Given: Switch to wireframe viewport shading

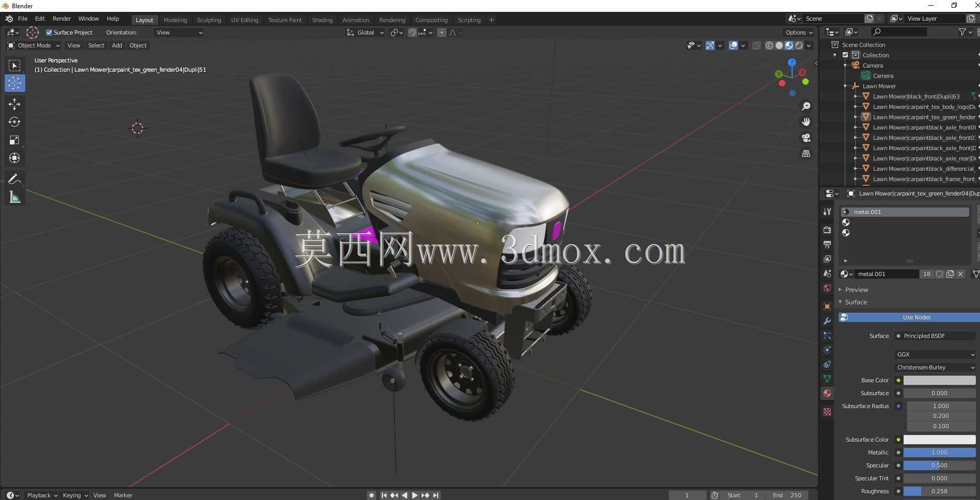Looking at the screenshot, I should pos(769,45).
